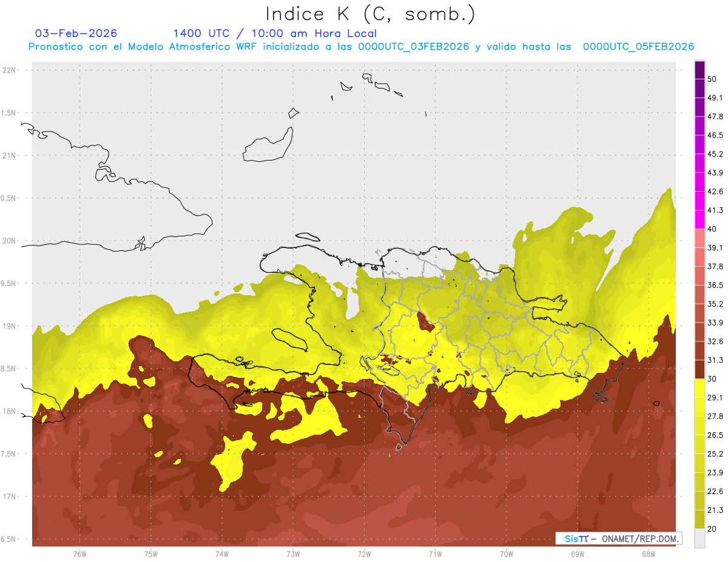Pick the salmon colorbar segment between 39.1 and 40
This screenshot has height=562, width=728.
click(x=700, y=238)
